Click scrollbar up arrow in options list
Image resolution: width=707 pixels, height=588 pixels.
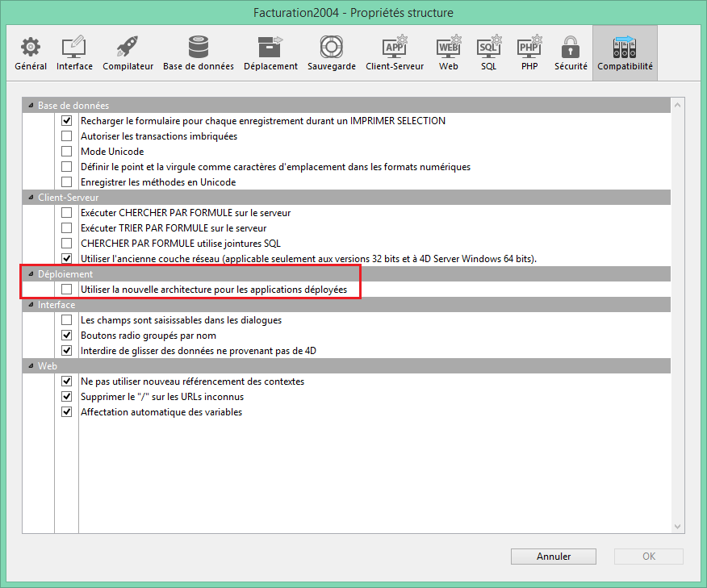pos(677,105)
